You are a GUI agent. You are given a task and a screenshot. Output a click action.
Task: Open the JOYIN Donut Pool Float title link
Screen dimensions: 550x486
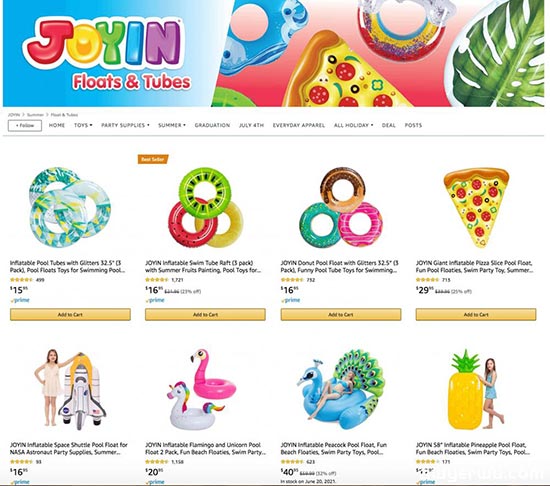point(340,266)
